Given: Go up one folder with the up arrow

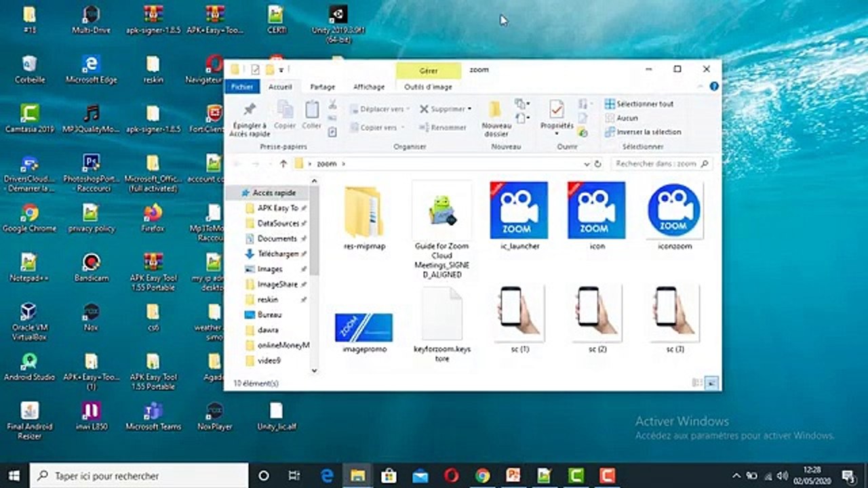Looking at the screenshot, I should 283,164.
